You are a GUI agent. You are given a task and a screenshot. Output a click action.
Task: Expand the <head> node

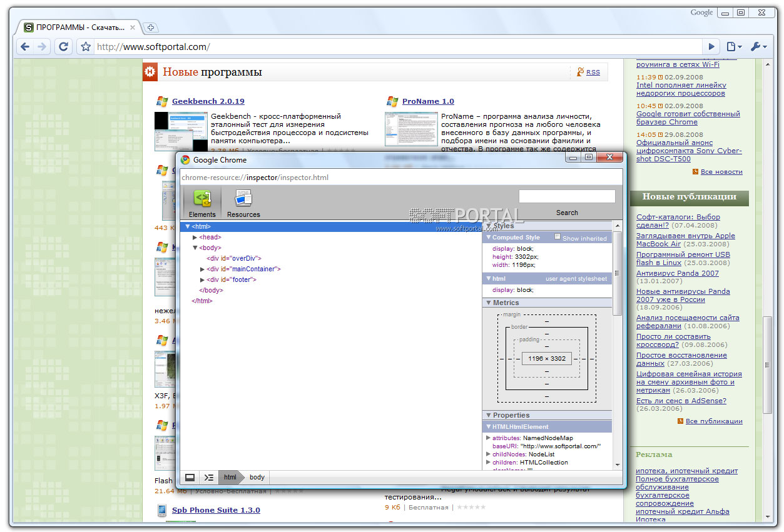tap(195, 238)
